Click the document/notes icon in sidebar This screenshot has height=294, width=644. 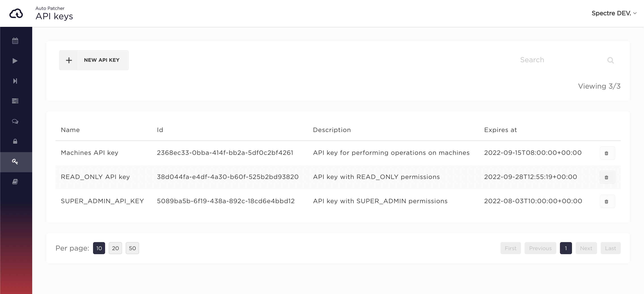pos(16,181)
